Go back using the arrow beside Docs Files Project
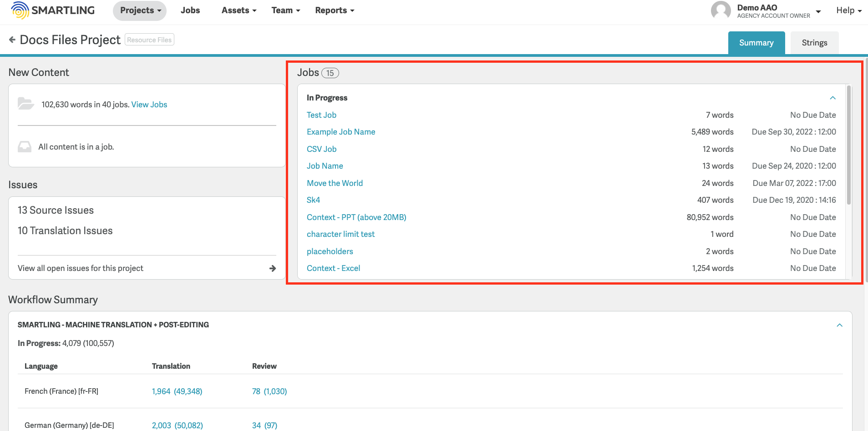Viewport: 868px width, 431px height. point(12,40)
